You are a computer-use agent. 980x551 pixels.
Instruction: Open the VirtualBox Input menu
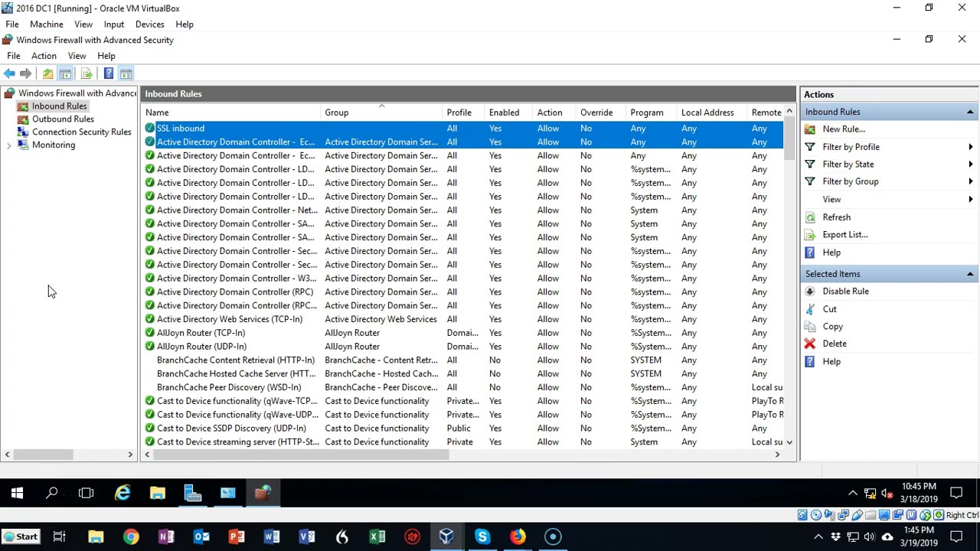(114, 24)
